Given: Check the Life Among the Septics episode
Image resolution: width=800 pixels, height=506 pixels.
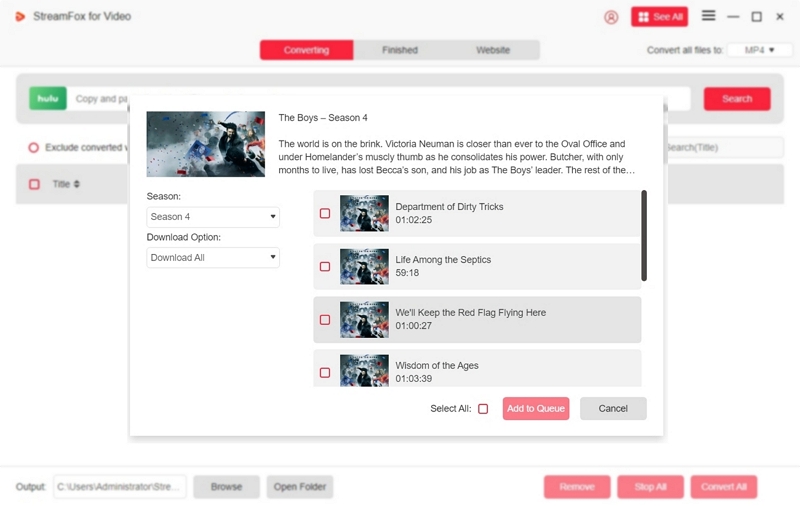Looking at the screenshot, I should point(325,266).
